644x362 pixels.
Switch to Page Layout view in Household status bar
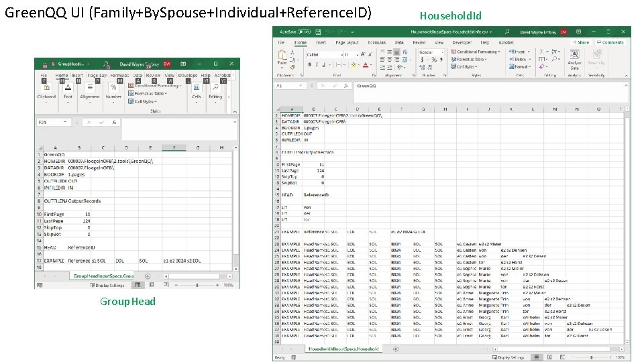tap(549, 357)
